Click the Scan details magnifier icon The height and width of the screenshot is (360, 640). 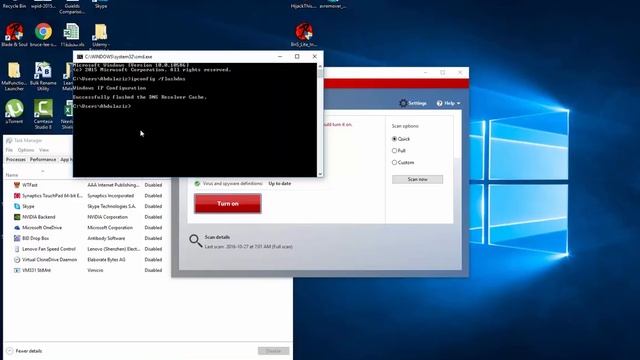[196, 241]
